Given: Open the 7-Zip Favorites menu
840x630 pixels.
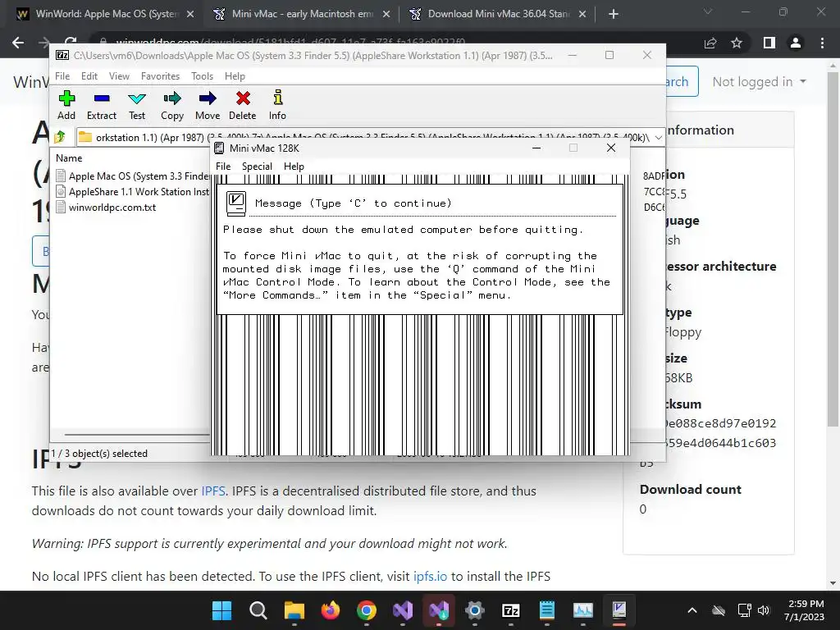Looking at the screenshot, I should [x=160, y=76].
